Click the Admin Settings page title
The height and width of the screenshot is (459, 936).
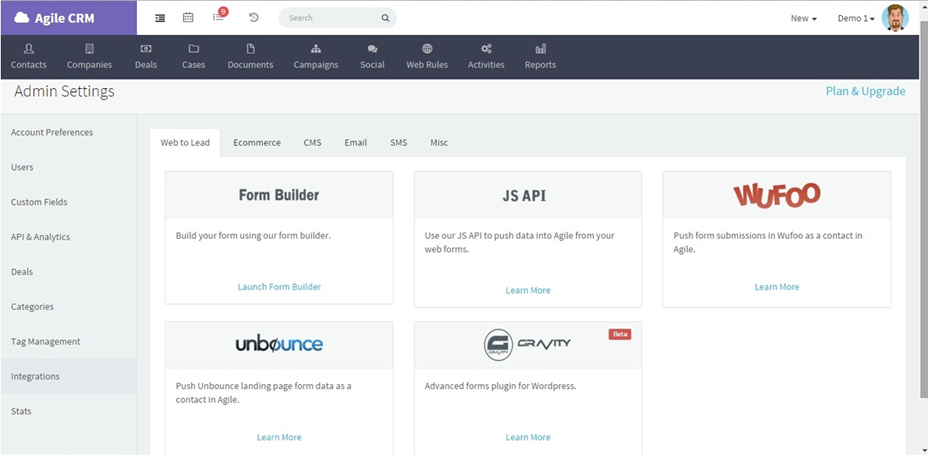pyautogui.click(x=64, y=91)
